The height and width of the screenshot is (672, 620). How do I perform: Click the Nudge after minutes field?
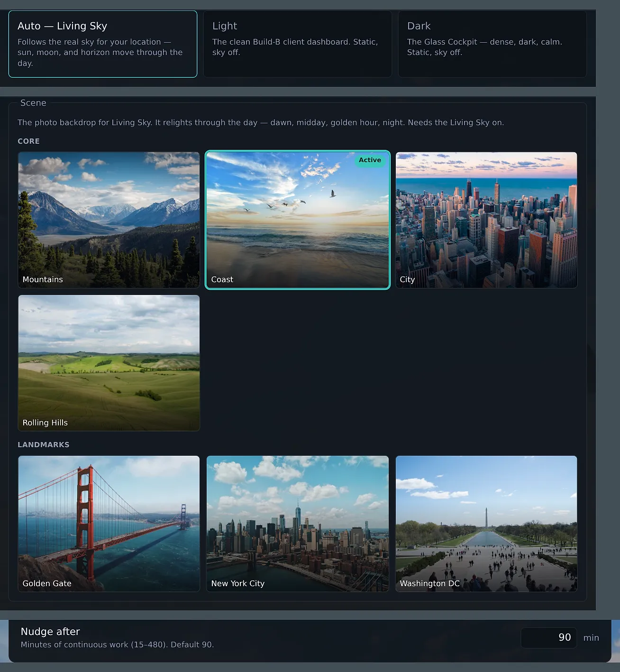[x=549, y=637]
